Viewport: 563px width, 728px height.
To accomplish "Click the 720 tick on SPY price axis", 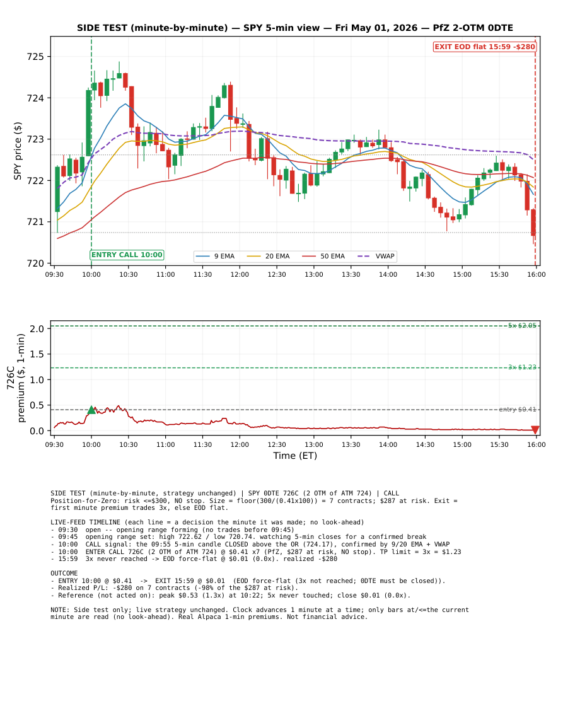I will (35, 263).
